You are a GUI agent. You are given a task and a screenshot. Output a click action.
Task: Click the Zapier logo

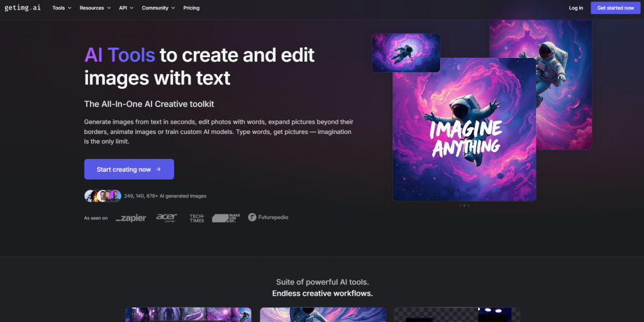[131, 218]
